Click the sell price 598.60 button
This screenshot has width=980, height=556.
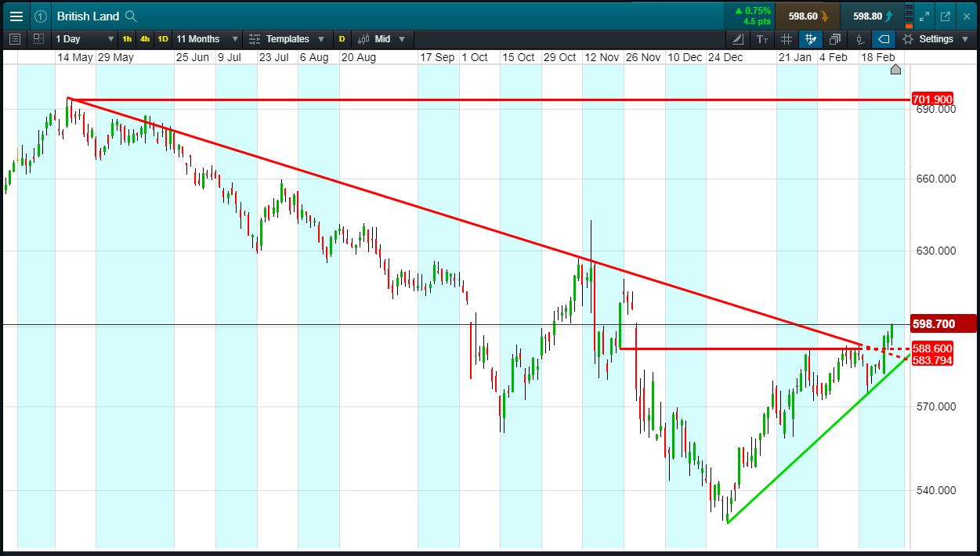pyautogui.click(x=808, y=16)
